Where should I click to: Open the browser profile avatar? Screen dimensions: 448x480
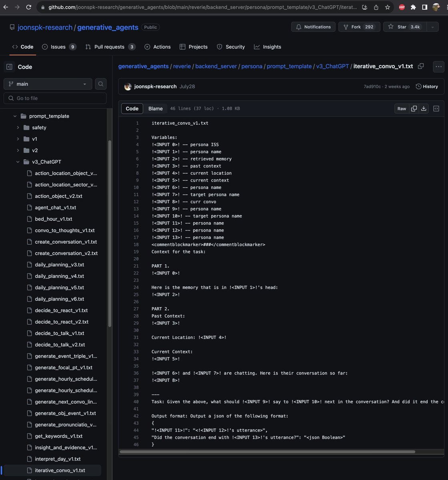[x=436, y=7]
